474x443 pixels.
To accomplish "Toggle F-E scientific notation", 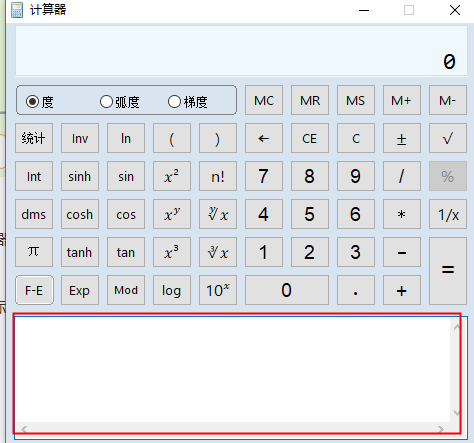I will (34, 290).
